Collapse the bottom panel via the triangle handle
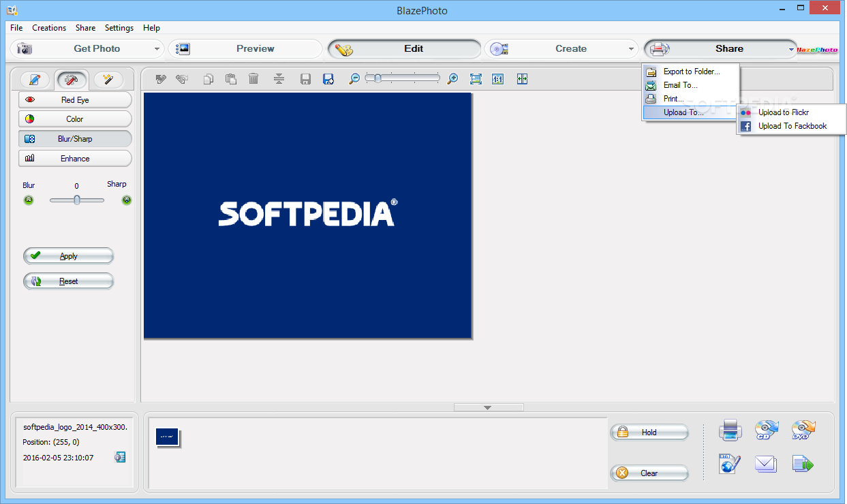 coord(488,407)
